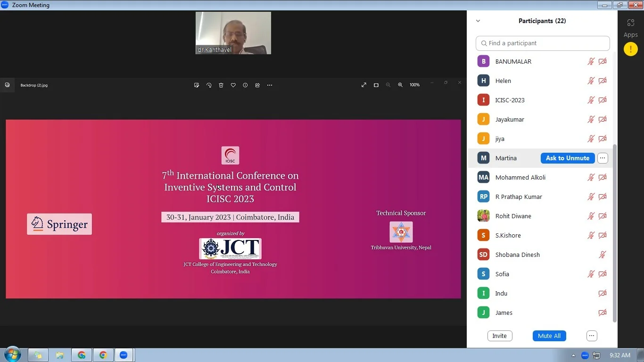Viewport: 644px width, 362px height.
Task: Click jiya's muted microphone icon
Action: [591, 139]
